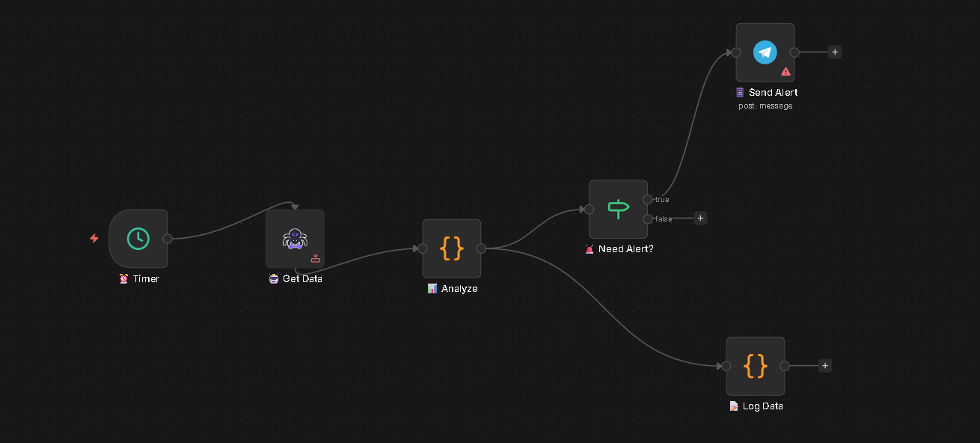Add a node on the false branch
The image size is (980, 443).
pyautogui.click(x=700, y=218)
